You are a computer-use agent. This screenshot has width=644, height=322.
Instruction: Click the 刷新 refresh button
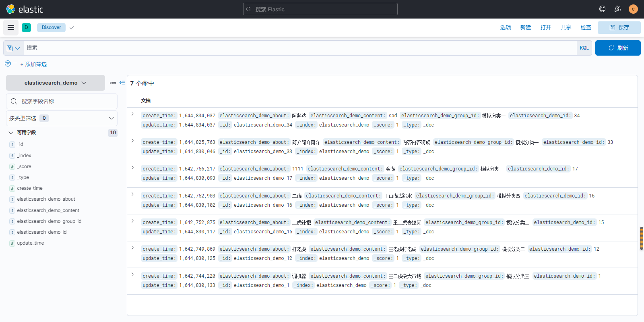point(618,48)
